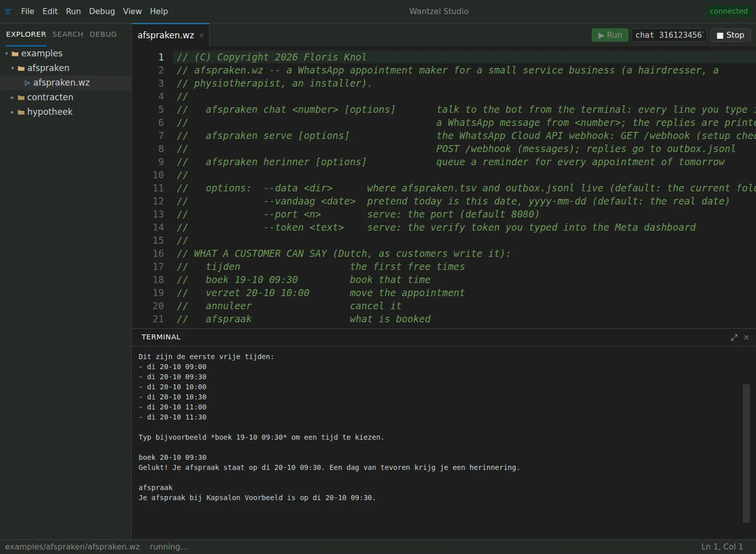Focus the run arguments input field
Image resolution: width=756 pixels, height=554 pixels.
click(x=669, y=35)
